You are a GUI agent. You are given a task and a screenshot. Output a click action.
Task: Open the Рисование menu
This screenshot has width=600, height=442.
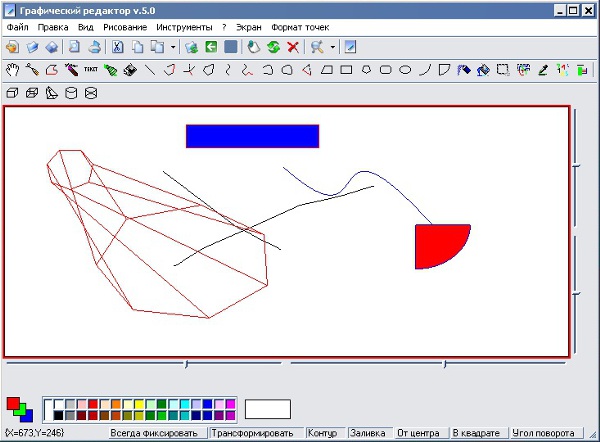(x=125, y=27)
